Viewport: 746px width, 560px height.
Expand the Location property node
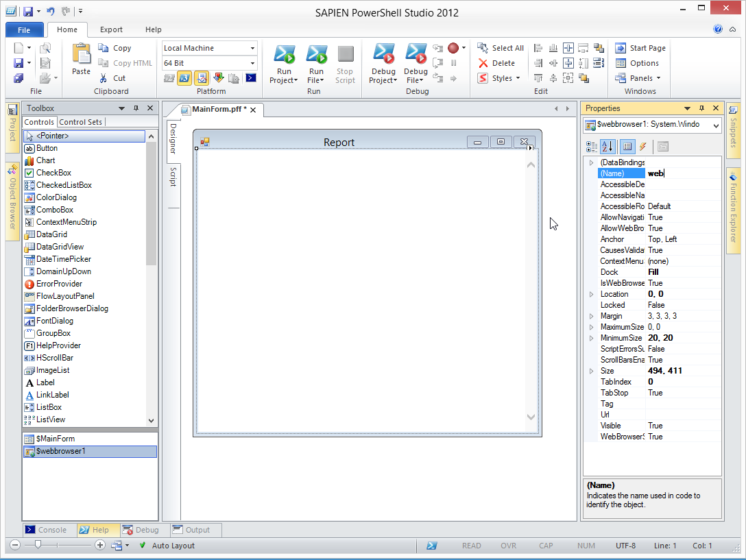pyautogui.click(x=592, y=294)
